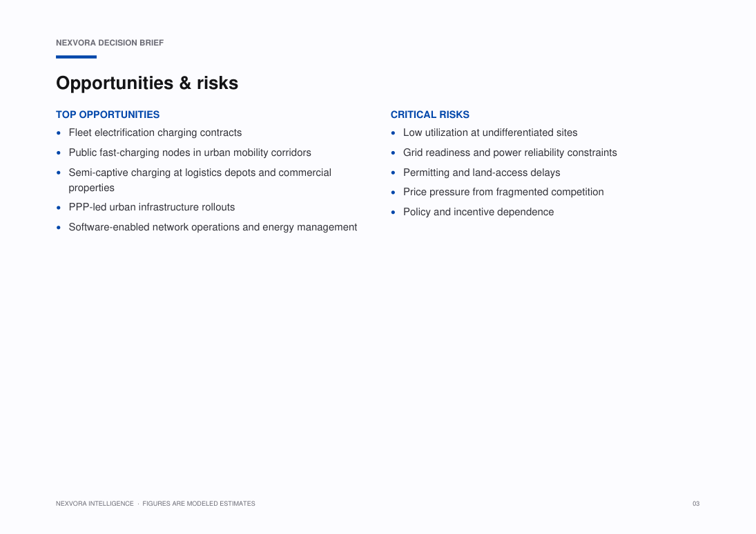Click Policy and incentive dependence bullet

coord(478,212)
